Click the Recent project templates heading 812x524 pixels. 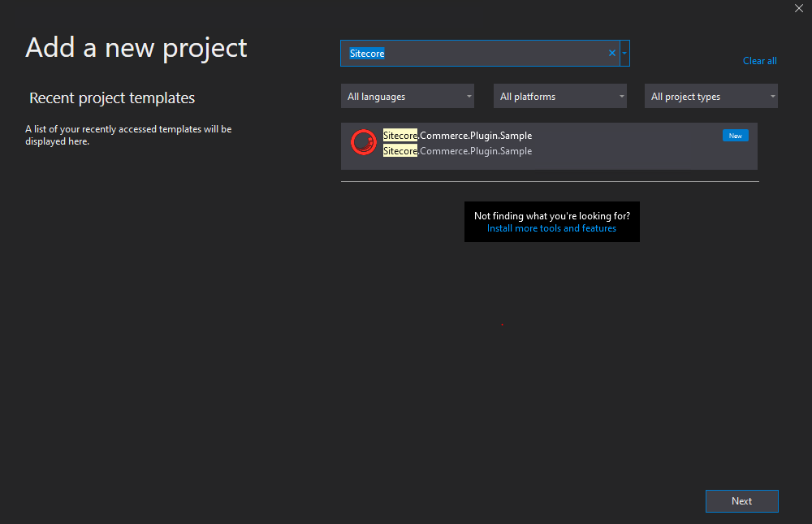112,98
